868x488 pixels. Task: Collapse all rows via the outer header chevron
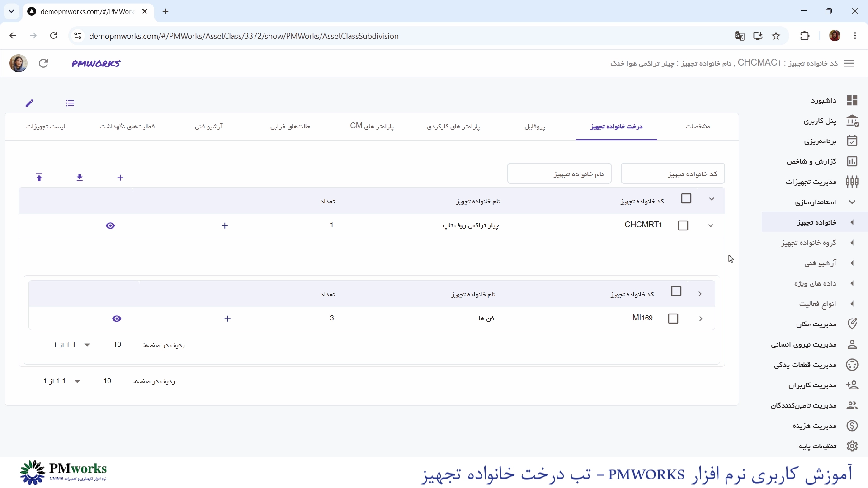(x=712, y=199)
